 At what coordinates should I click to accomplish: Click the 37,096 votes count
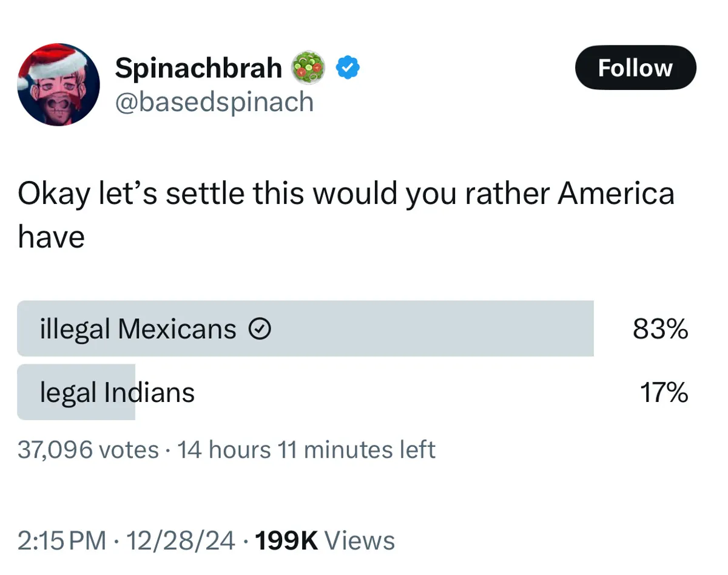[88, 450]
